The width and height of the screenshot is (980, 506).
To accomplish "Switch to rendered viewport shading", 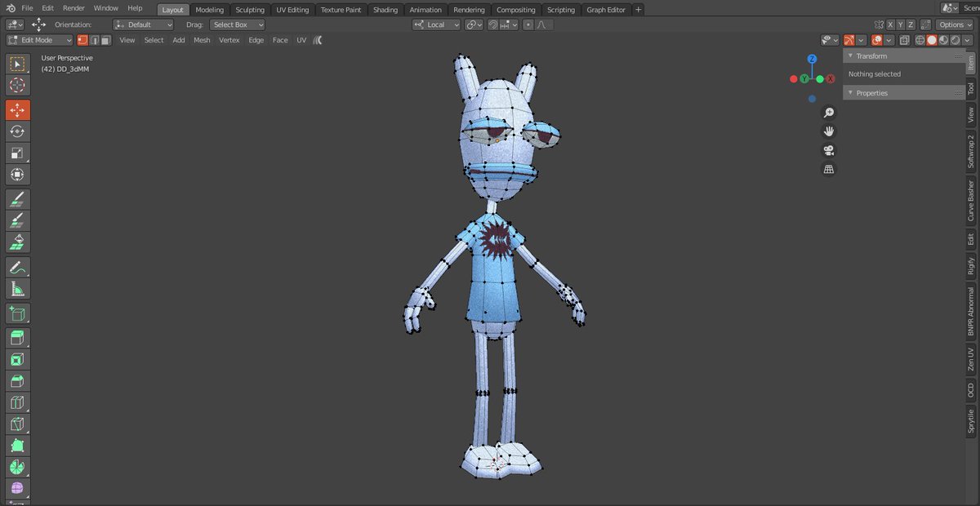I will [x=955, y=40].
